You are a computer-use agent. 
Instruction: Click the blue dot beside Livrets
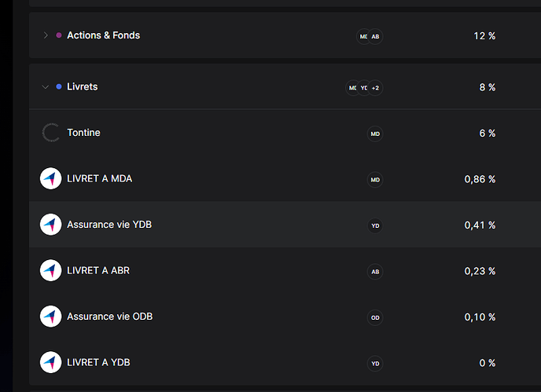59,86
